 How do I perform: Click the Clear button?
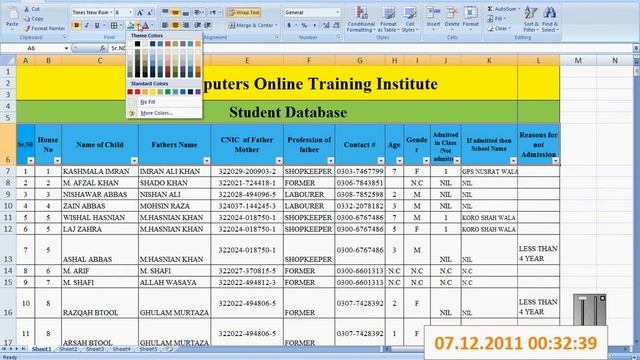pyautogui.click(x=498, y=29)
